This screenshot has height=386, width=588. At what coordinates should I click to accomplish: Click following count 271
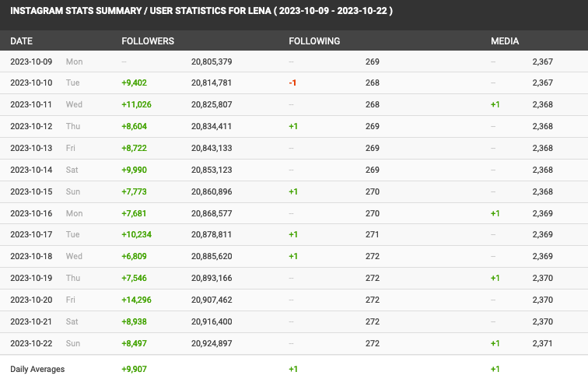tap(372, 234)
